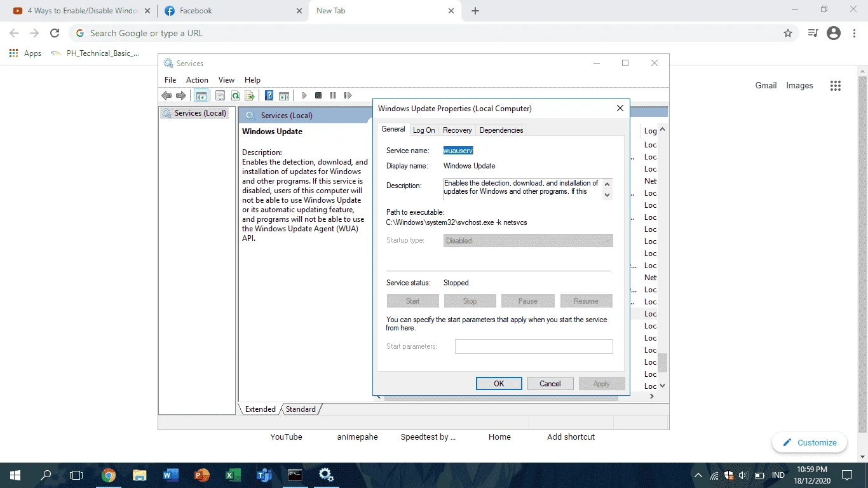This screenshot has width=868, height=488.
Task: Open the Services gear icon on taskbar
Action: tap(326, 475)
